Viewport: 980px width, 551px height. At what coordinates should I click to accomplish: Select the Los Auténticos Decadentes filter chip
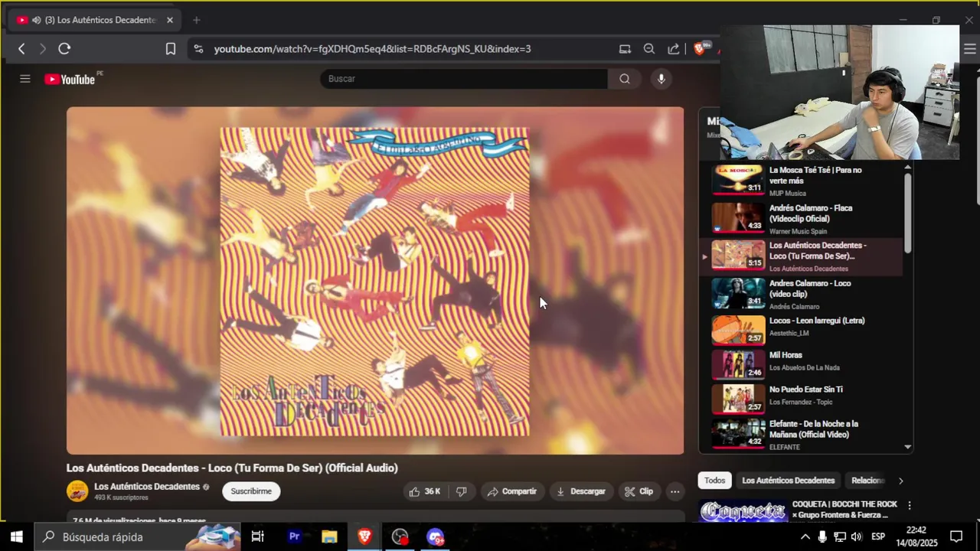pyautogui.click(x=788, y=481)
